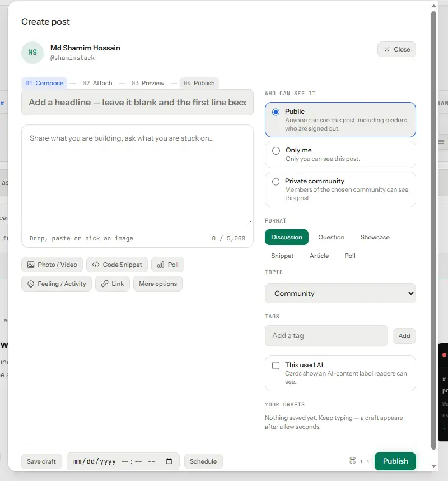Open the calendar picker icon in date field

[x=169, y=461]
